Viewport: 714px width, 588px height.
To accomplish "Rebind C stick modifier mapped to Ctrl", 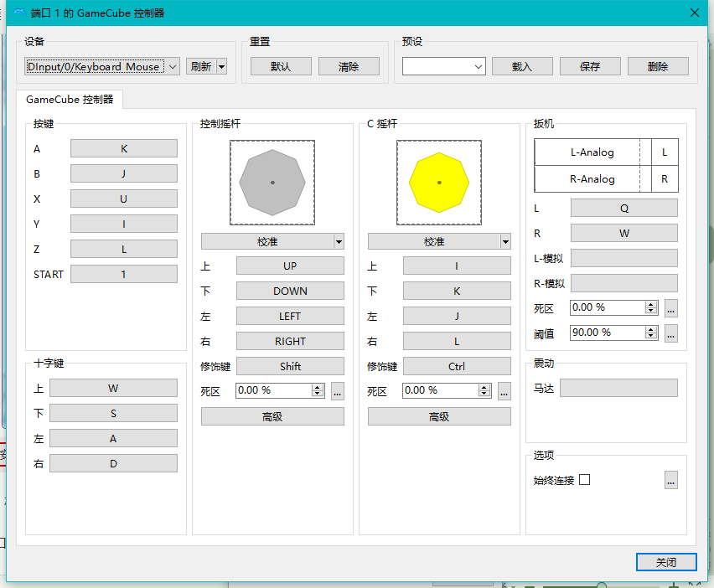I will [457, 366].
